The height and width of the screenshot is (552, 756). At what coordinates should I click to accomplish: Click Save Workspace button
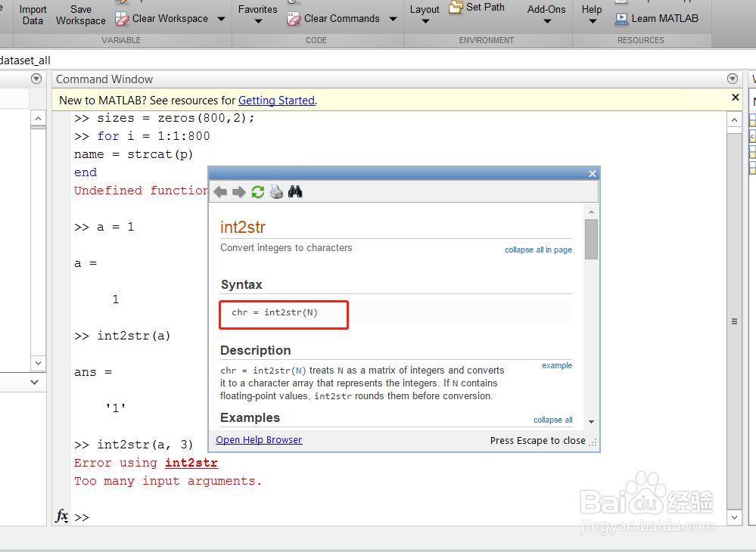(x=80, y=15)
